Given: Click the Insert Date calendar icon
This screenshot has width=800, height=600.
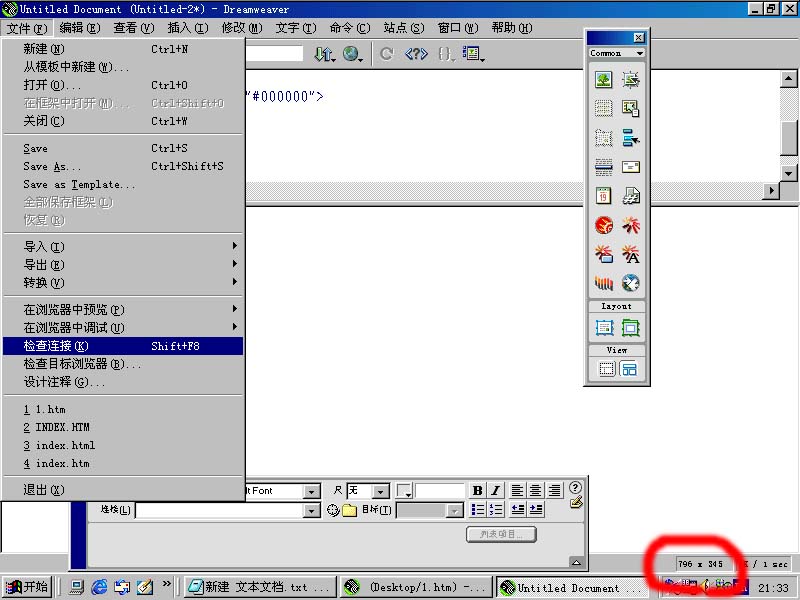Looking at the screenshot, I should point(603,196).
